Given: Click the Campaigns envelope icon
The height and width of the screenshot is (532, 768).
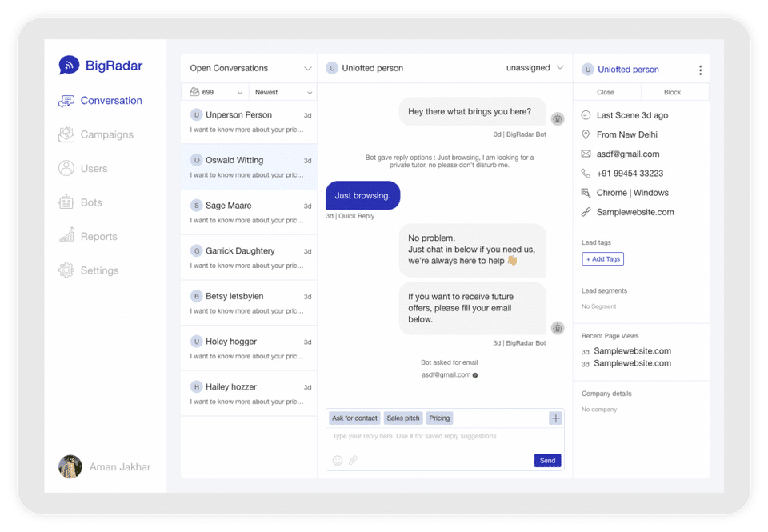Looking at the screenshot, I should point(66,134).
